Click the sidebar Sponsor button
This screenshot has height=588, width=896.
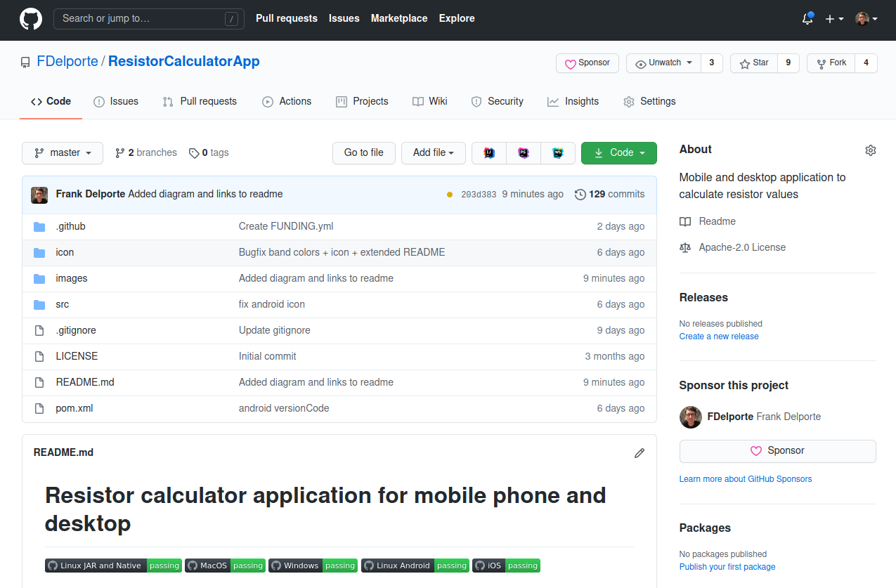pos(778,451)
